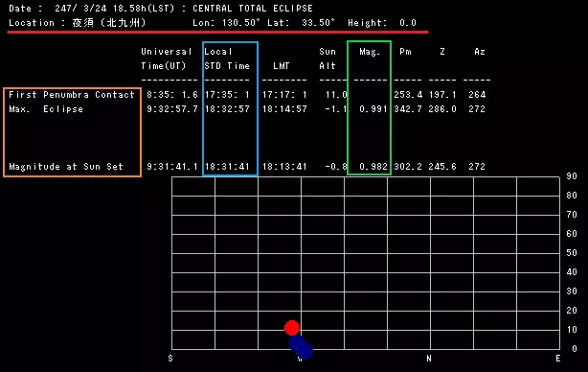Select the First Penumbra Contact row label

[x=71, y=95]
